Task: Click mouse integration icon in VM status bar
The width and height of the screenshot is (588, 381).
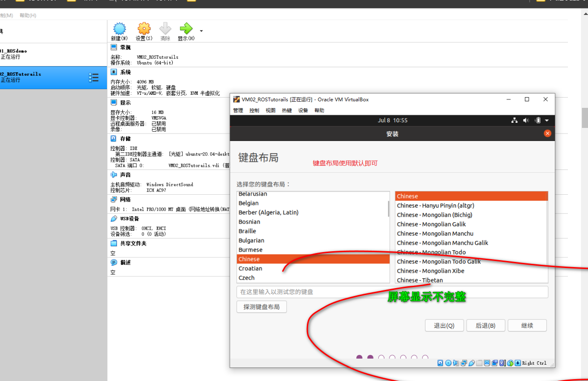Action: (x=510, y=363)
